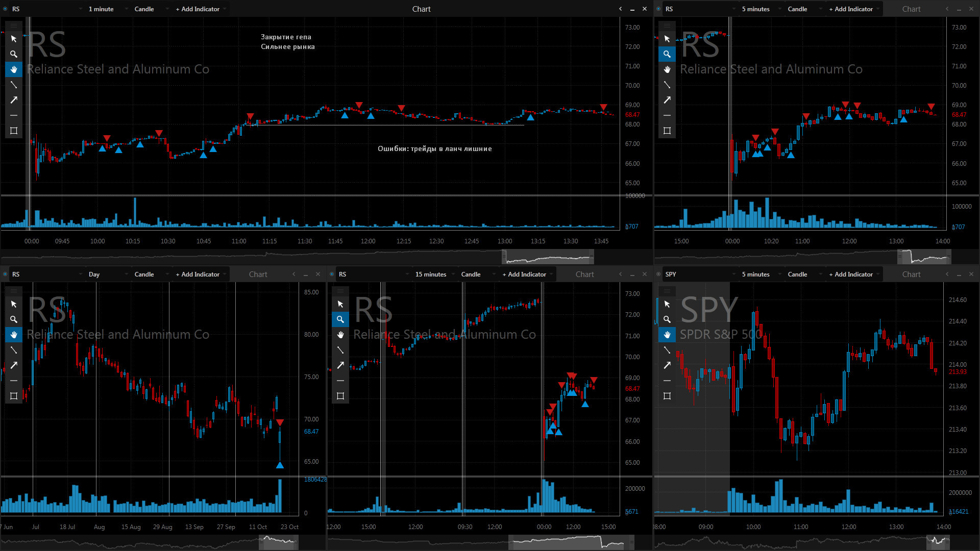Select pointer tool in RS 1 minute chart
The height and width of the screenshot is (551, 980).
[x=14, y=39]
